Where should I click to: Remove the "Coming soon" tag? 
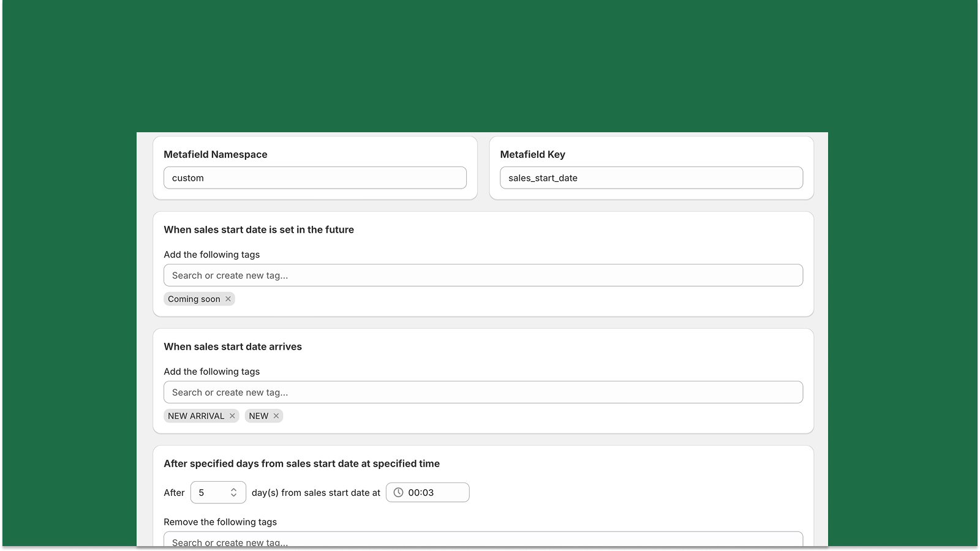(x=228, y=299)
